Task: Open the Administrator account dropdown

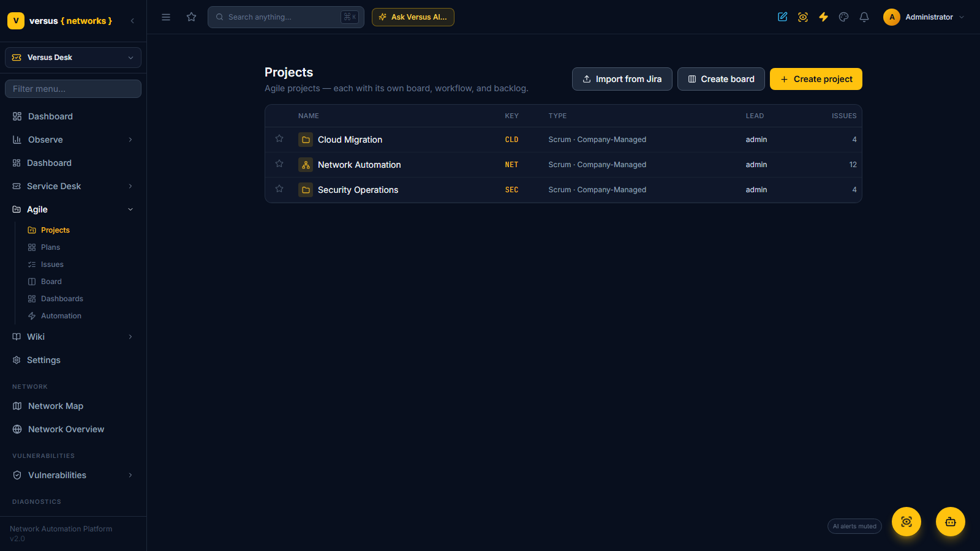Action: [x=924, y=17]
